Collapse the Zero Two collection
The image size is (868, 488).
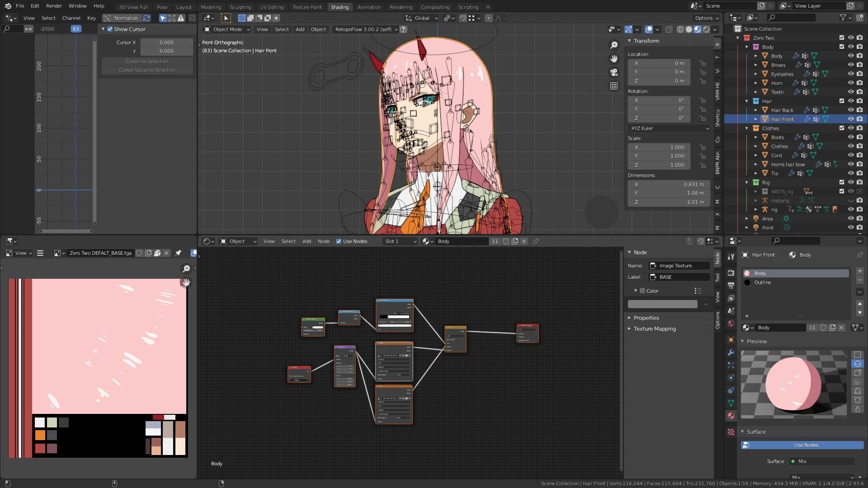click(738, 38)
